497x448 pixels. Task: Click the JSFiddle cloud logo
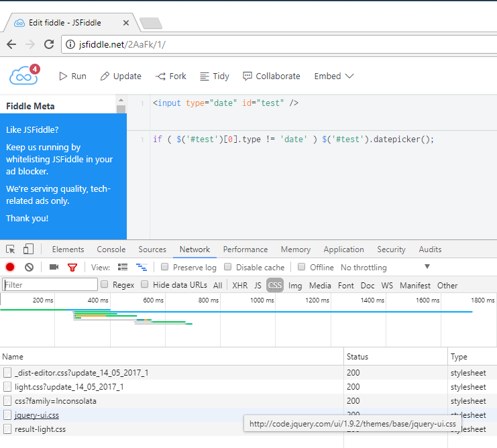click(23, 76)
